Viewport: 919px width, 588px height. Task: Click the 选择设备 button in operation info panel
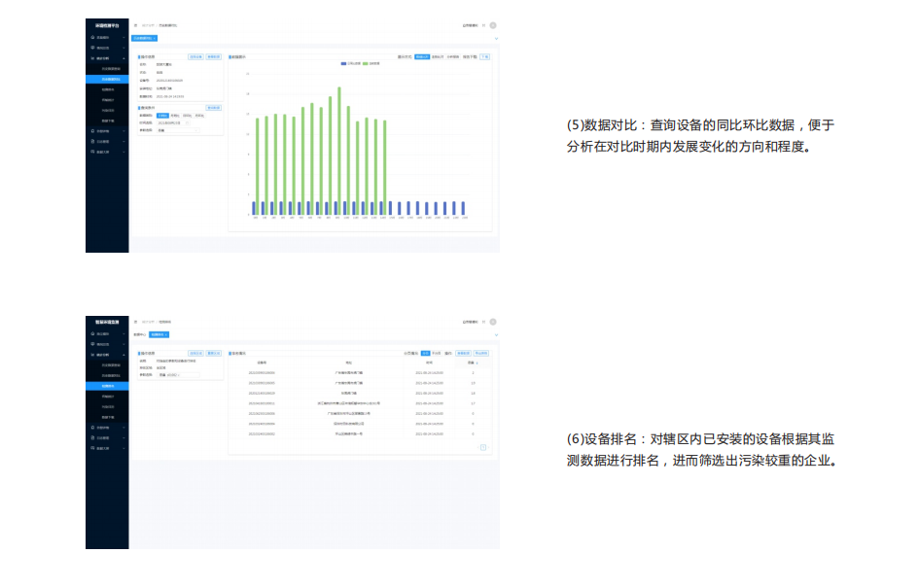195,57
